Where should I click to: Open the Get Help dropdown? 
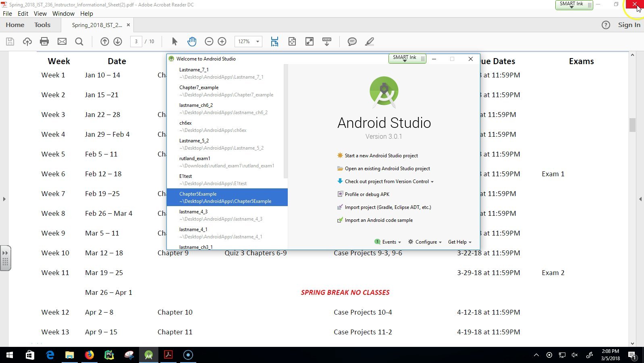click(459, 242)
